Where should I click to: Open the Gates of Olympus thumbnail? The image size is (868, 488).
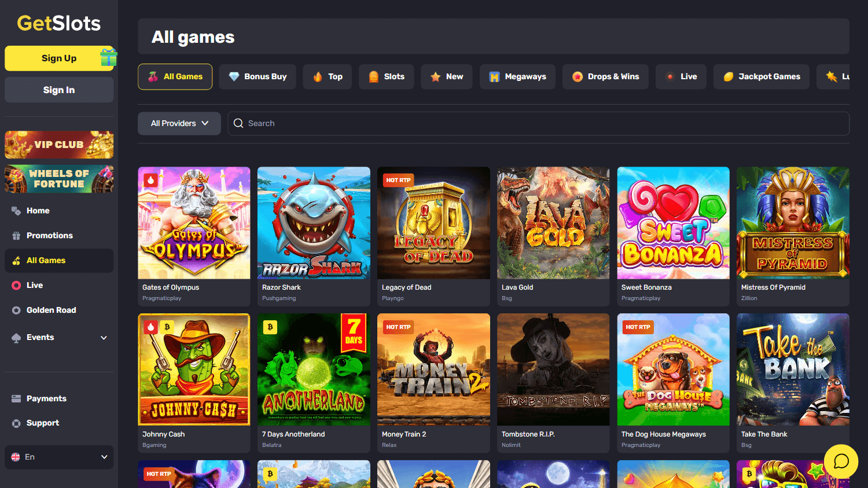click(x=194, y=223)
